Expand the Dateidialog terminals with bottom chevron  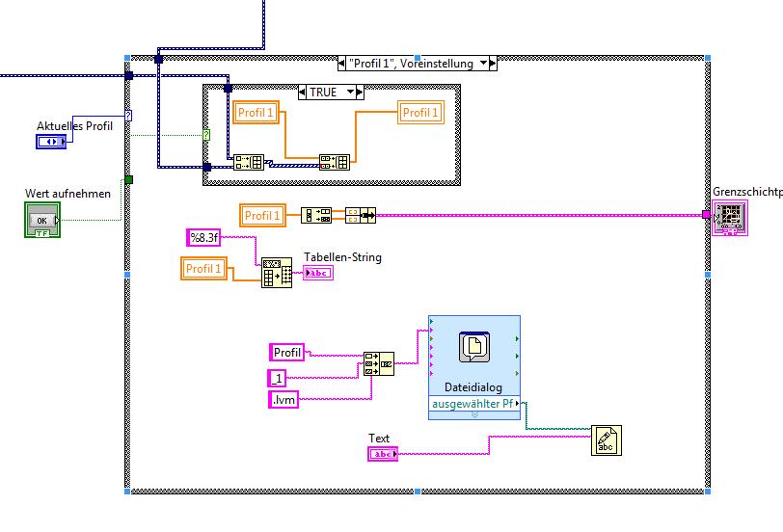click(474, 415)
